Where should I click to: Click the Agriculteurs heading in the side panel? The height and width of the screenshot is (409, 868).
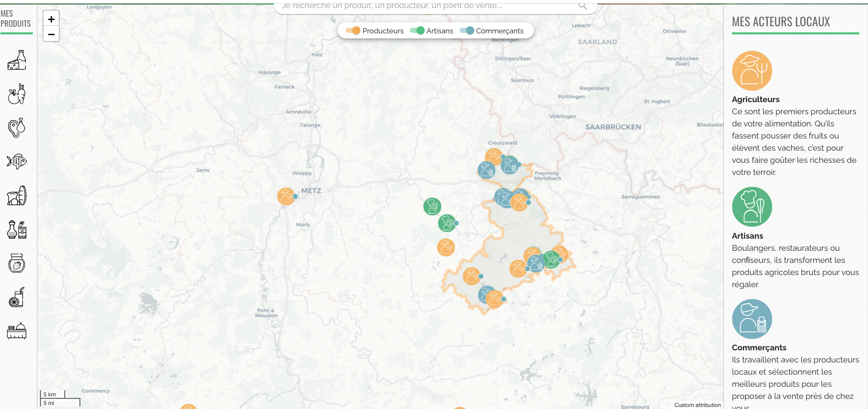point(756,100)
